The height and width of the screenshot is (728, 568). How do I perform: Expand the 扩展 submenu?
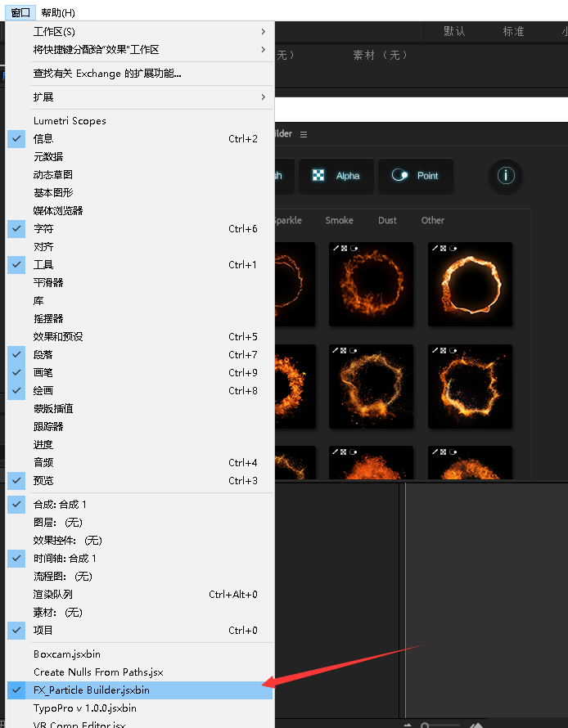click(x=140, y=97)
